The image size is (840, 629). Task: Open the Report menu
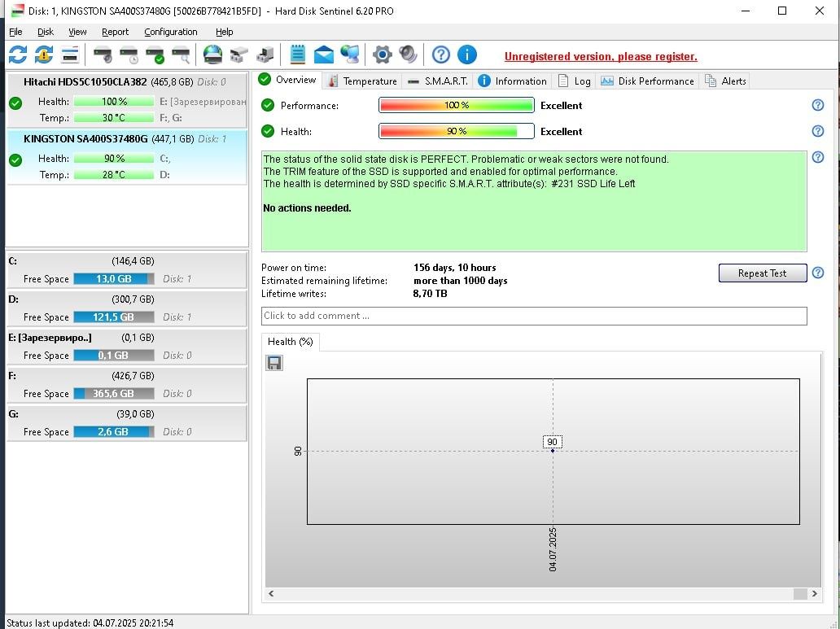coord(116,32)
